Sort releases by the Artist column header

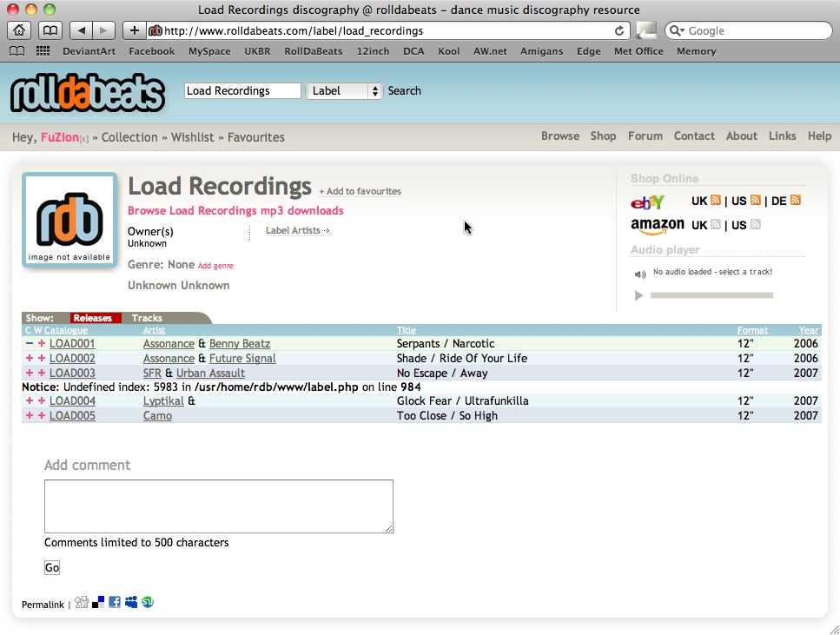154,330
